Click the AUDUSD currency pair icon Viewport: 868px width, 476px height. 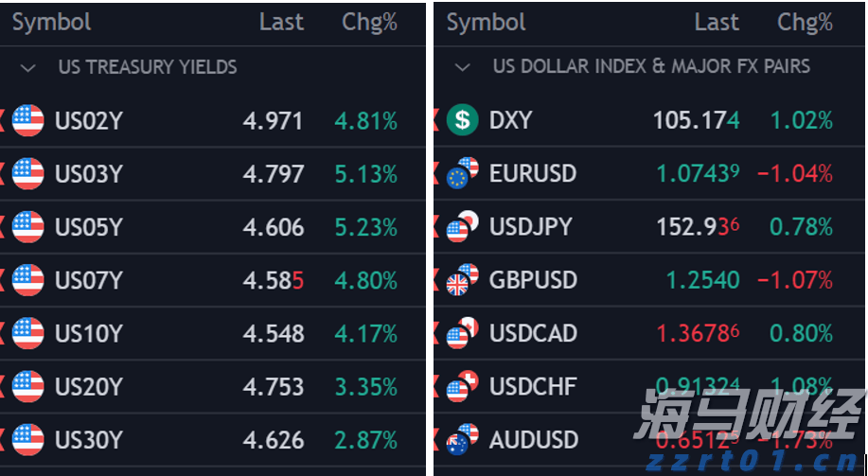coord(463,440)
